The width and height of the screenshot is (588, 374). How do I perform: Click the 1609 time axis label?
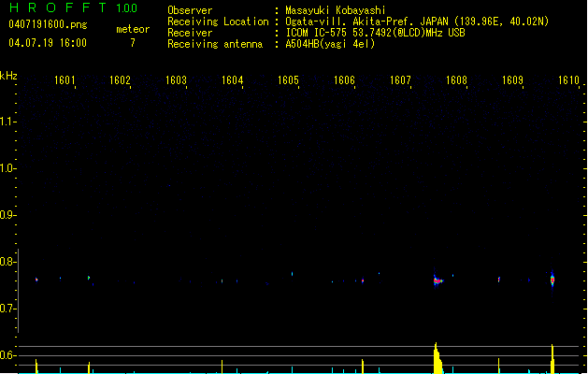coord(512,80)
